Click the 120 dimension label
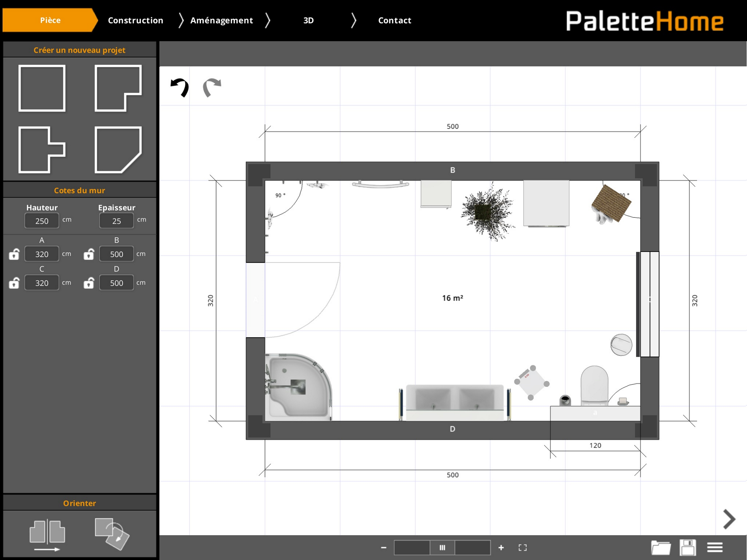 [595, 445]
